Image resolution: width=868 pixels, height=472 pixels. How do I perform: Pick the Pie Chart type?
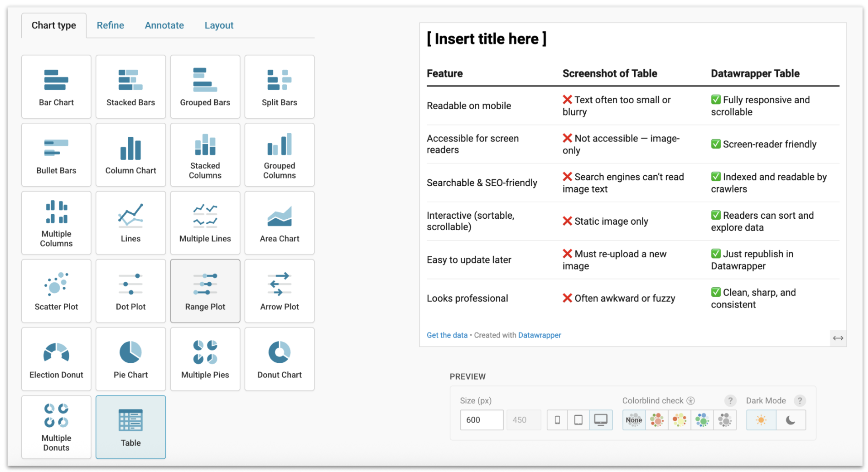pos(130,359)
